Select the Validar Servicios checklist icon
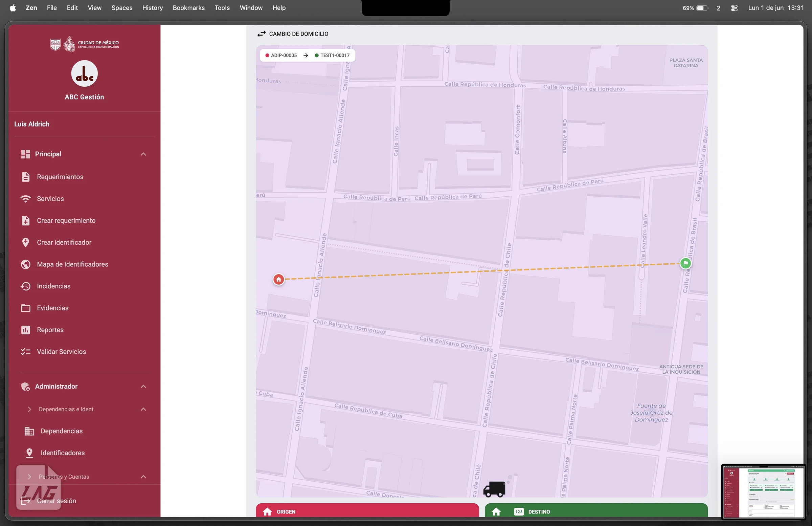812x526 pixels. point(26,352)
